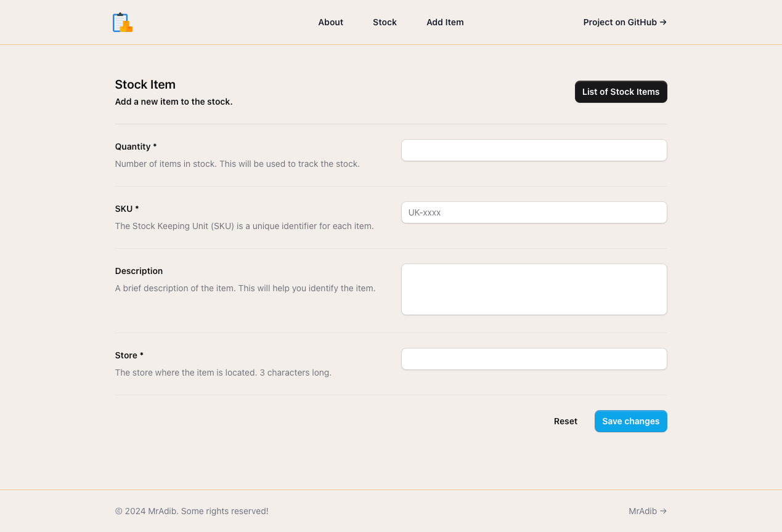
Task: Navigate to the Stock page
Action: (x=385, y=22)
